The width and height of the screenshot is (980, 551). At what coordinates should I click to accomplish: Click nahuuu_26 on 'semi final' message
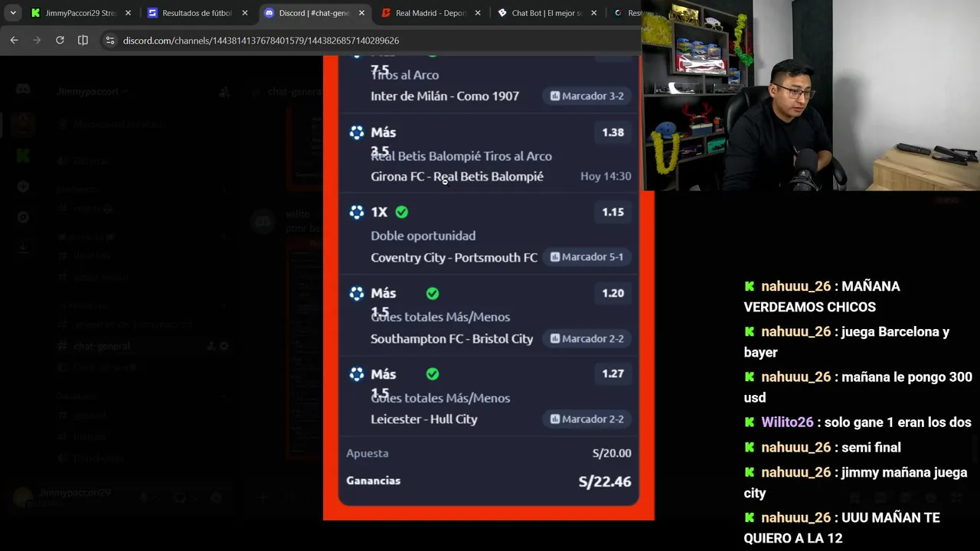[795, 448]
